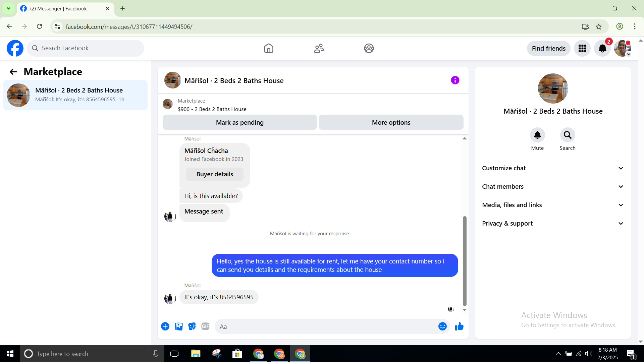Send a thumbs up like
Image resolution: width=644 pixels, height=362 pixels.
point(459,326)
